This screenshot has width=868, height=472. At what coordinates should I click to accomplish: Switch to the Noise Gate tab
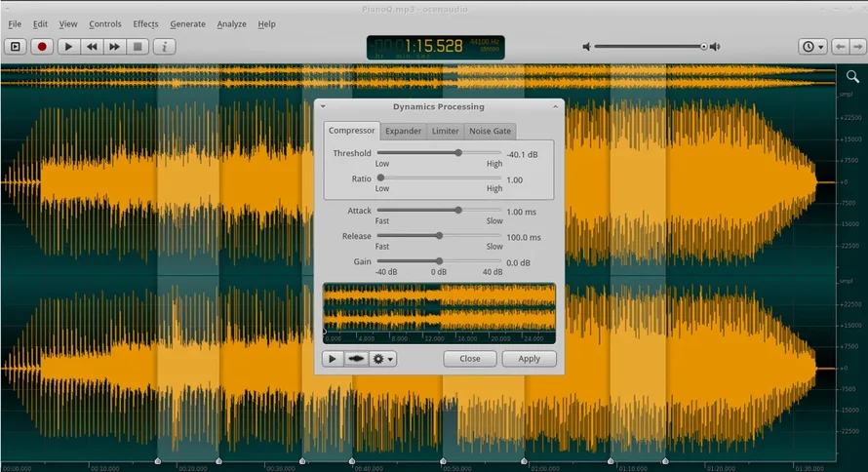490,131
